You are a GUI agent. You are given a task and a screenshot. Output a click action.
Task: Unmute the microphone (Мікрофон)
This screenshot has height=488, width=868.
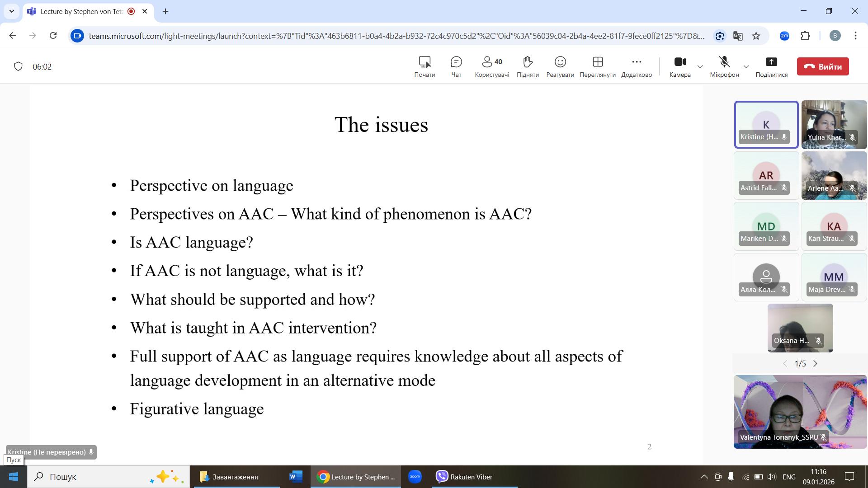point(724,66)
